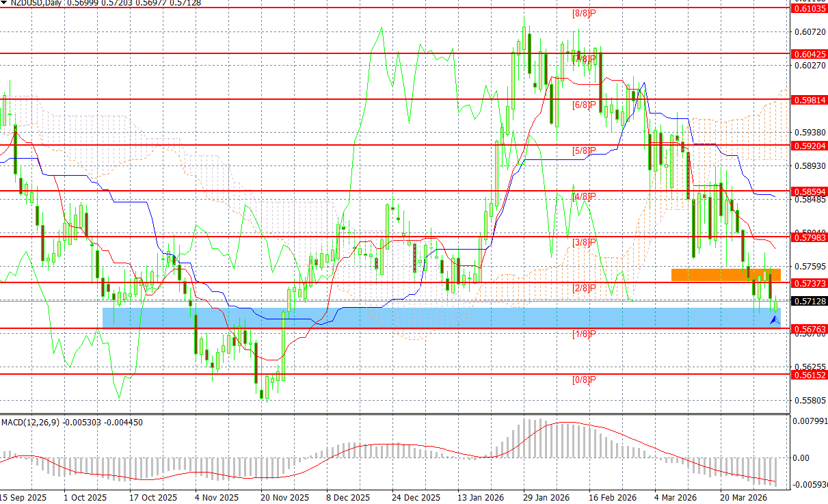The height and width of the screenshot is (504, 828).
Task: Click the 29 Jan 2026 date label
Action: (x=546, y=497)
